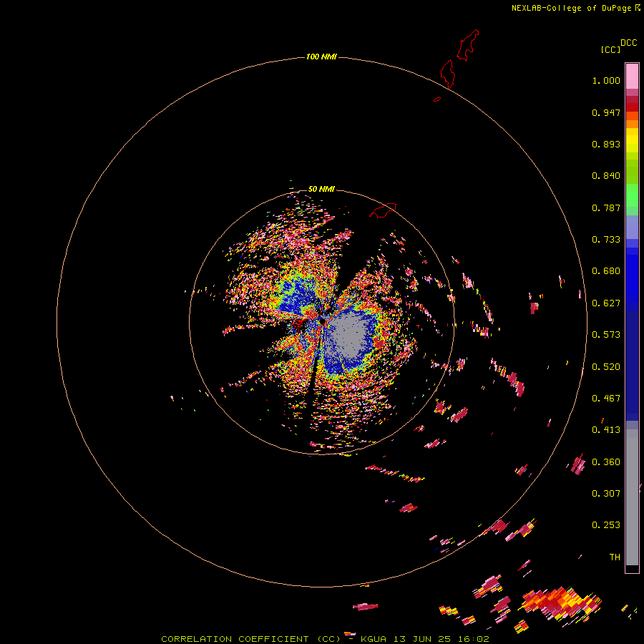Select the 0.627 scale value

(606, 303)
